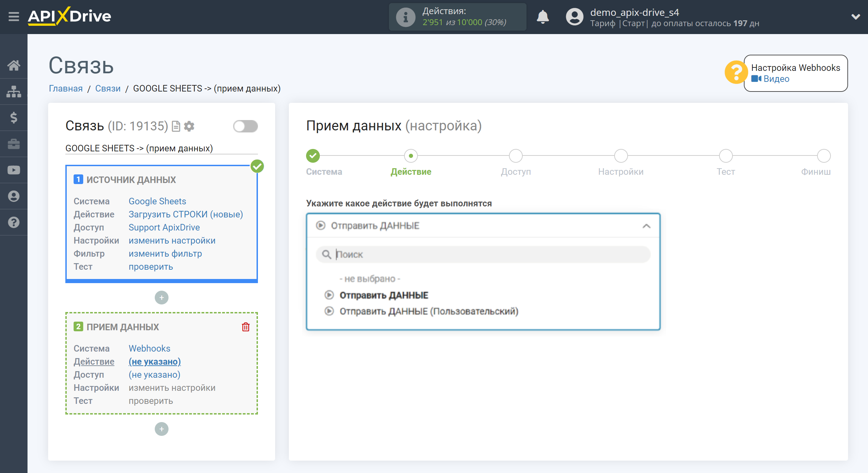The height and width of the screenshot is (473, 868).
Task: Click the user avatar icon
Action: (574, 17)
